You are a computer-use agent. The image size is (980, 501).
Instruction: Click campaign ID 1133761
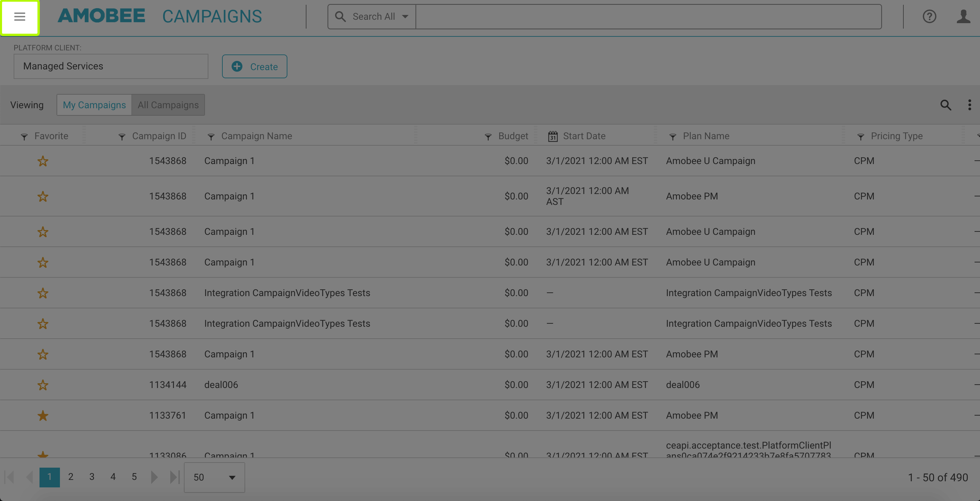coord(168,416)
